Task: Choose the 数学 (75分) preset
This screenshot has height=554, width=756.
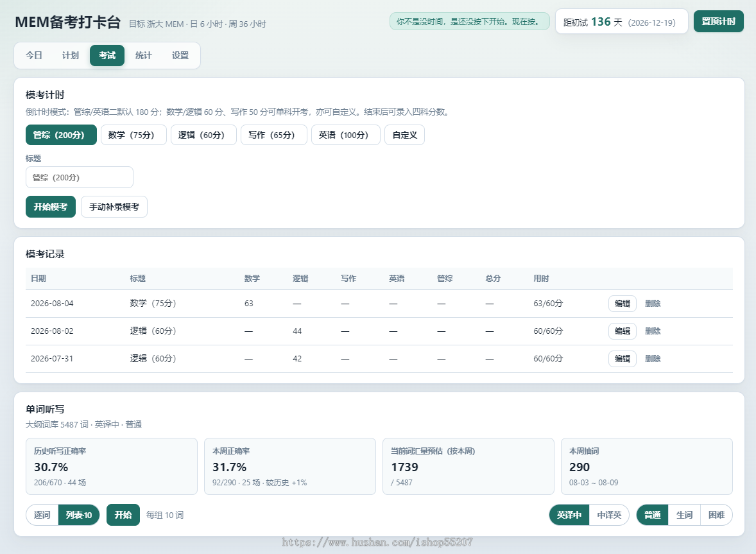Action: [133, 135]
